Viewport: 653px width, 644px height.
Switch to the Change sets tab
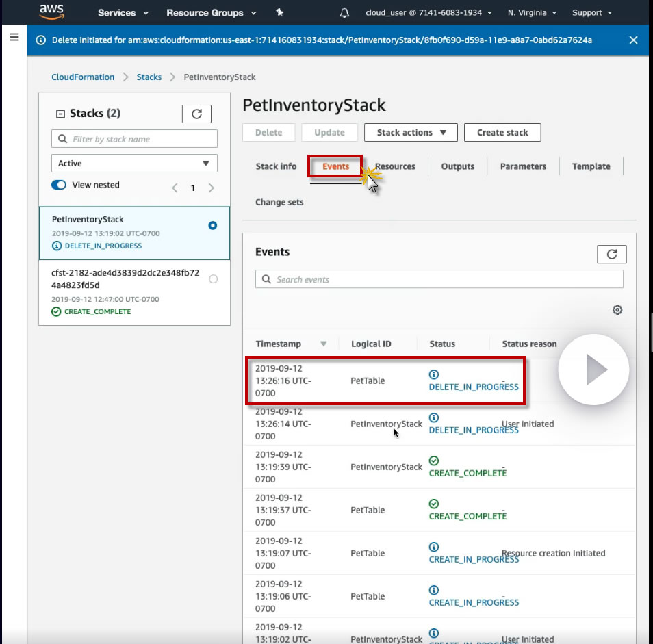(x=279, y=202)
